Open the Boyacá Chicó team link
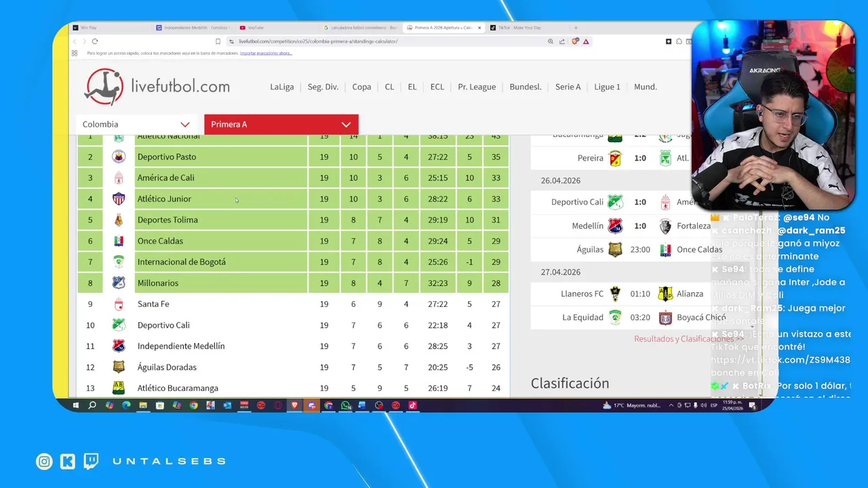The width and height of the screenshot is (868, 488). click(701, 317)
